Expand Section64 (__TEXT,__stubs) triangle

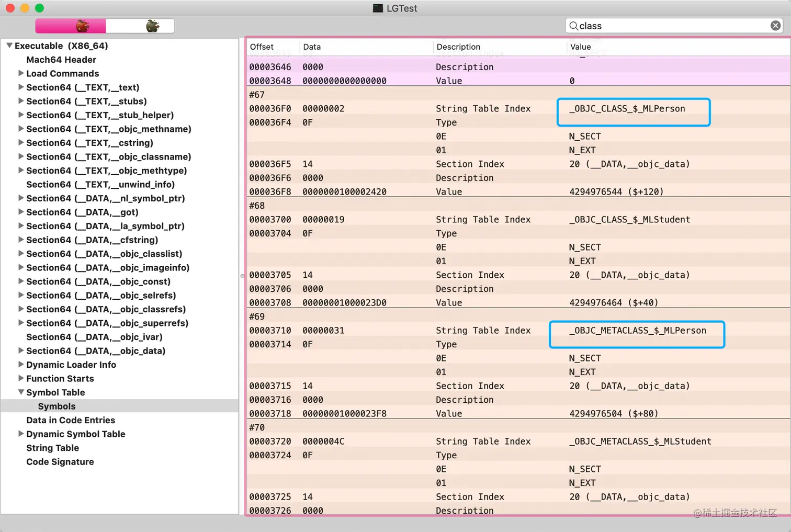(21, 101)
